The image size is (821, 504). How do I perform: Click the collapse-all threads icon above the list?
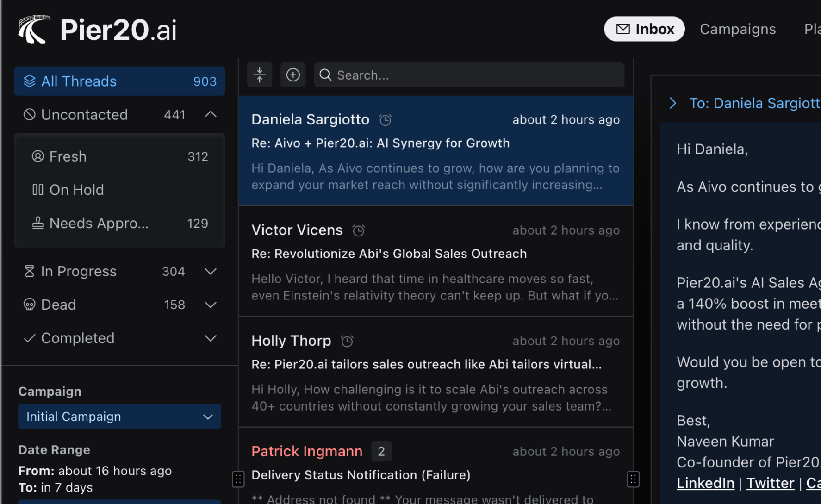click(x=260, y=75)
